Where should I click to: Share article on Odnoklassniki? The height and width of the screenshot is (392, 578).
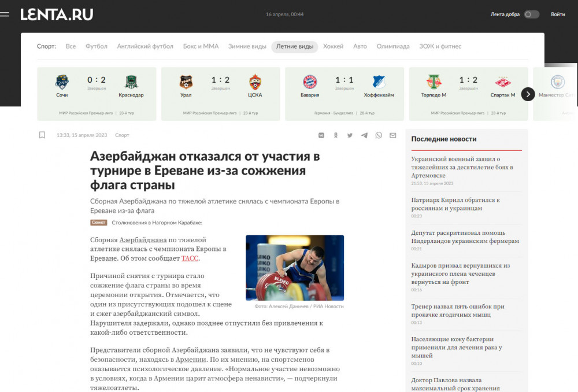(335, 135)
